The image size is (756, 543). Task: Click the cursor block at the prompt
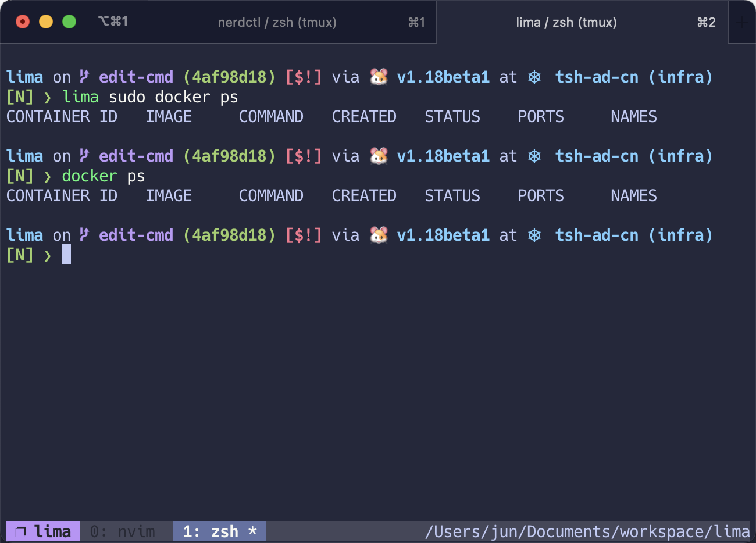pyautogui.click(x=66, y=254)
